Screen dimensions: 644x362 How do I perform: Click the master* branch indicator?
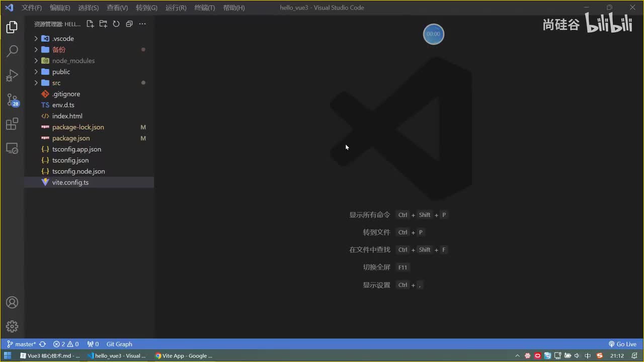tap(21, 344)
